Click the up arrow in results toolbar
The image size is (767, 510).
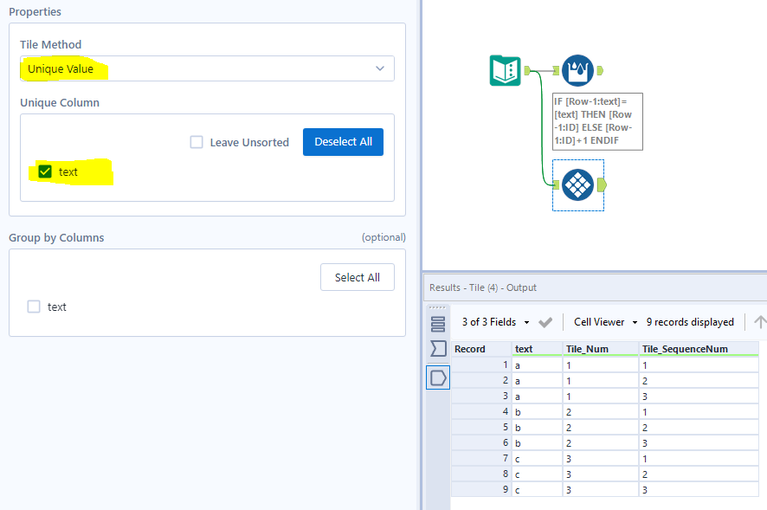pos(760,322)
